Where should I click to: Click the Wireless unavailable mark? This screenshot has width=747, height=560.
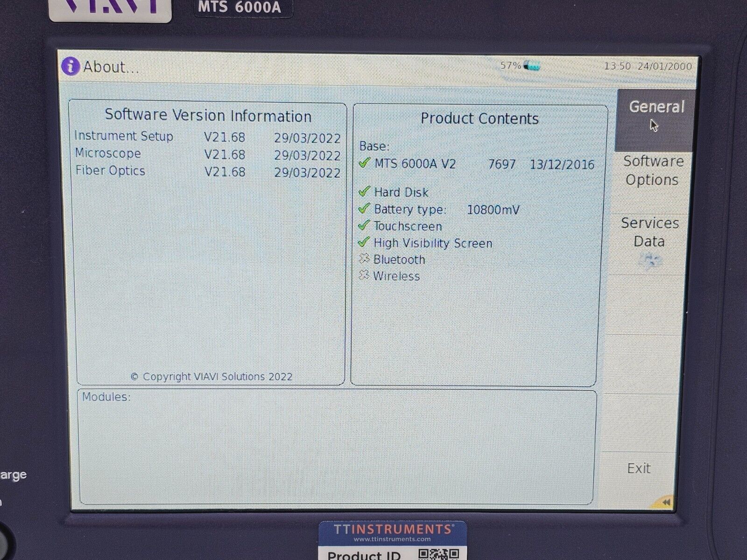[x=364, y=275]
